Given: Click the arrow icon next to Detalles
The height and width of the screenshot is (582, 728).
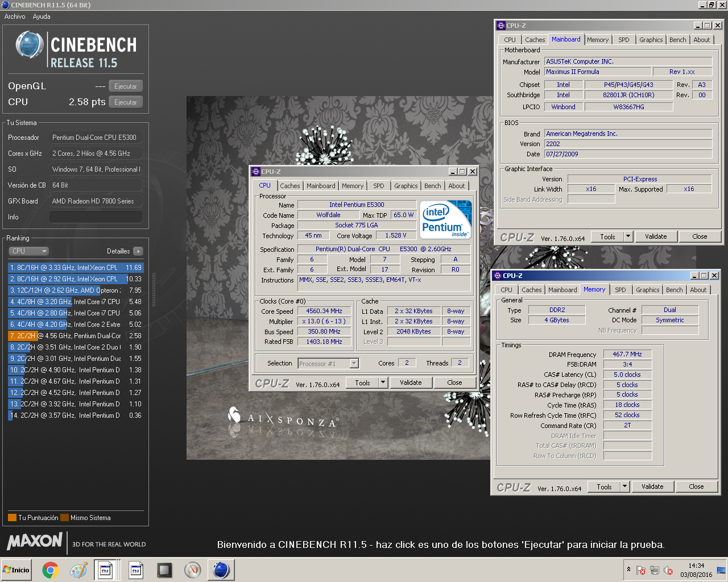Looking at the screenshot, I should click(138, 251).
